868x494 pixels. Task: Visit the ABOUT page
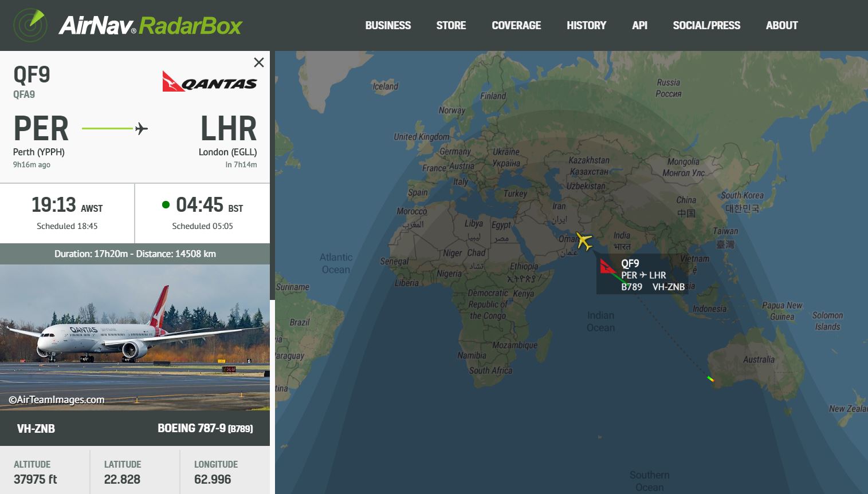pyautogui.click(x=781, y=25)
